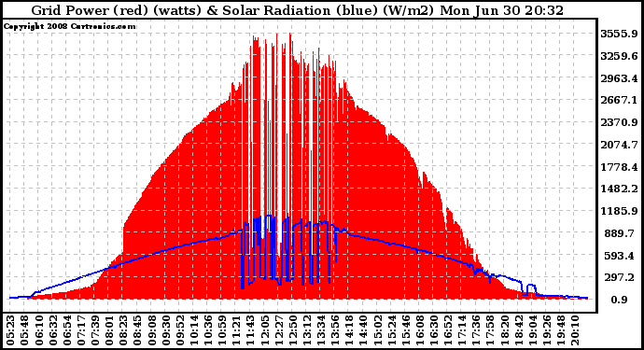The image size is (644, 350).
Task: Click the 19:26 time label
Action: [546, 330]
